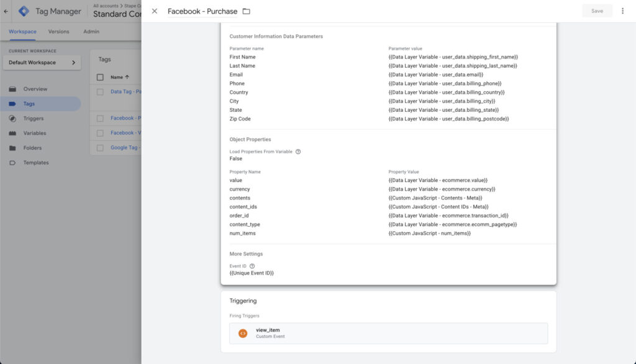Open Triggers in the left sidebar
This screenshot has width=636, height=364.
[x=34, y=119]
